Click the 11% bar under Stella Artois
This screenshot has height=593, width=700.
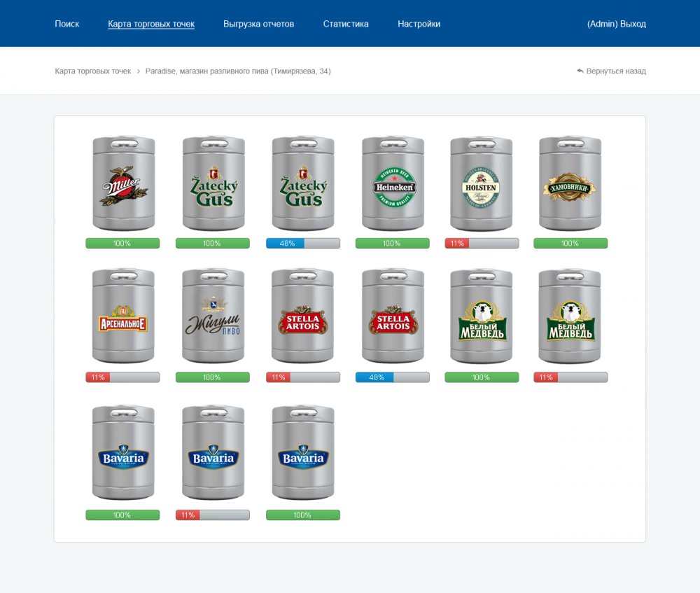click(303, 377)
